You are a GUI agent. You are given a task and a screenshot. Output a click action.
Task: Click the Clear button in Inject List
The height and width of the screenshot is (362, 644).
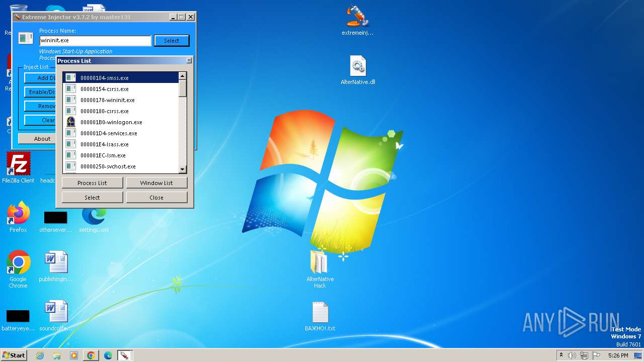pyautogui.click(x=40, y=120)
